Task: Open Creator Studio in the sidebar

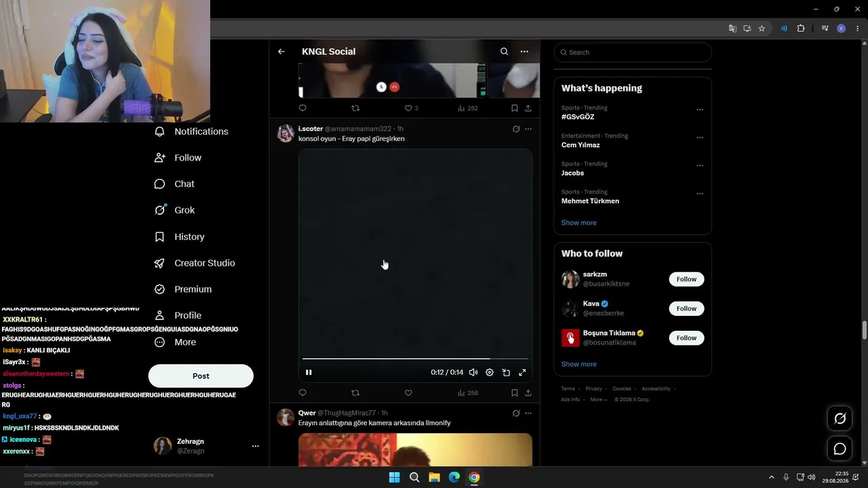Action: click(195, 263)
